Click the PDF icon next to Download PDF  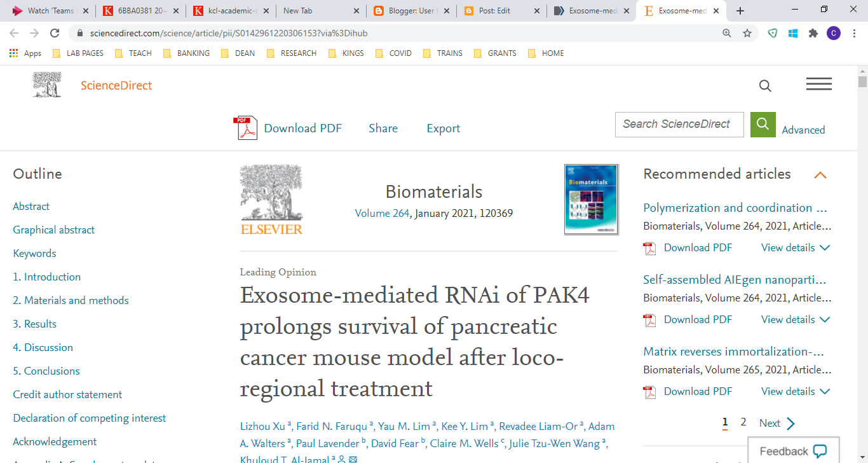tap(245, 128)
